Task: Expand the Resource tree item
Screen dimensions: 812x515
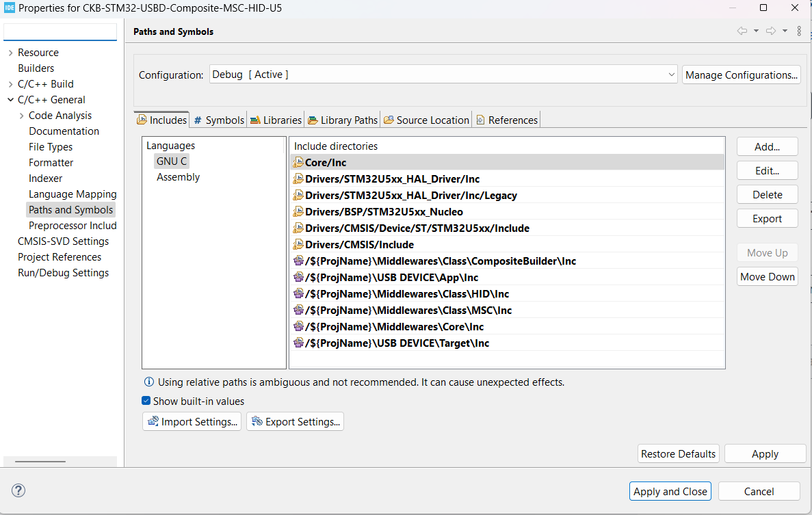Action: [11, 52]
